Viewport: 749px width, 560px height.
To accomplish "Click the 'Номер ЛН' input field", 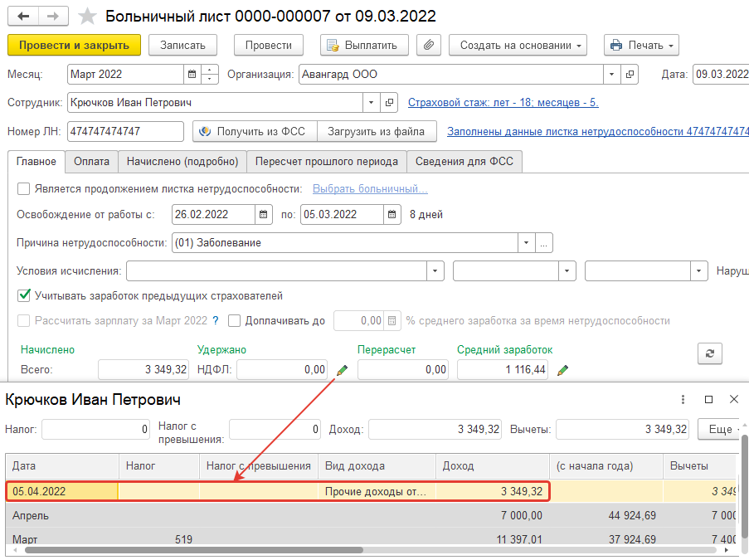I will (125, 131).
